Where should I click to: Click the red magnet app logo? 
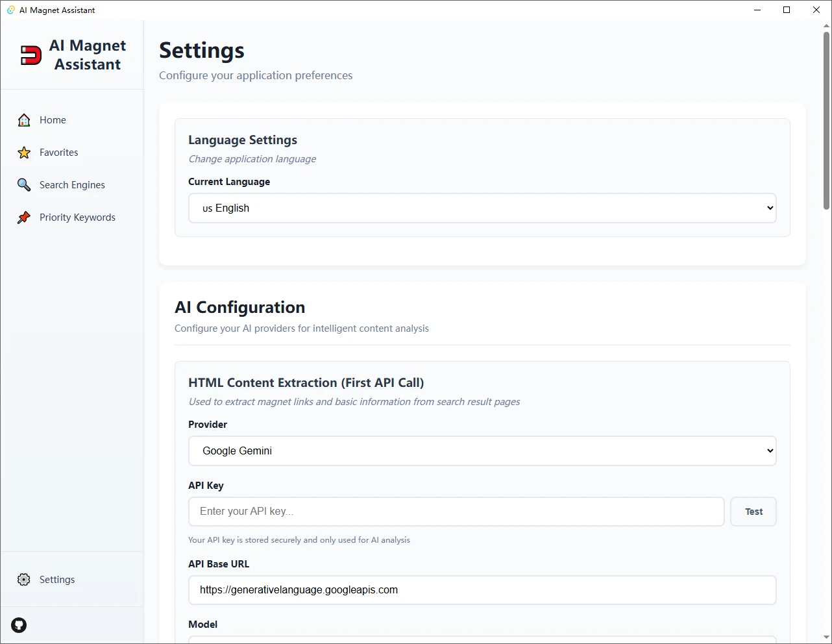[31, 55]
